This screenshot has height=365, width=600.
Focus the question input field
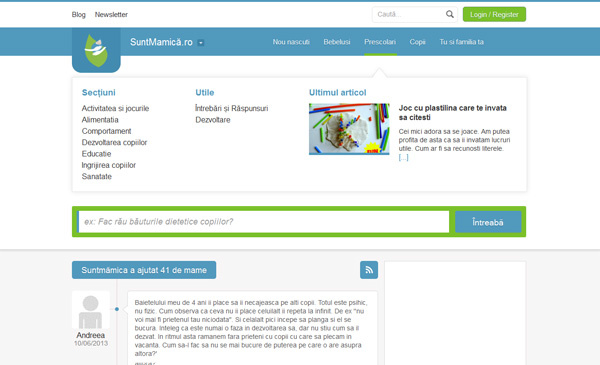264,222
